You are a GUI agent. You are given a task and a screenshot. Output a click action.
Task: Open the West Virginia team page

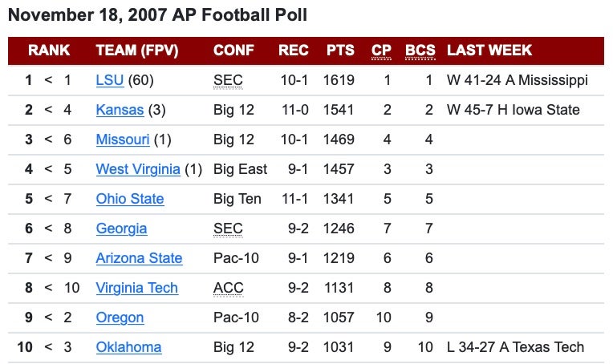138,169
